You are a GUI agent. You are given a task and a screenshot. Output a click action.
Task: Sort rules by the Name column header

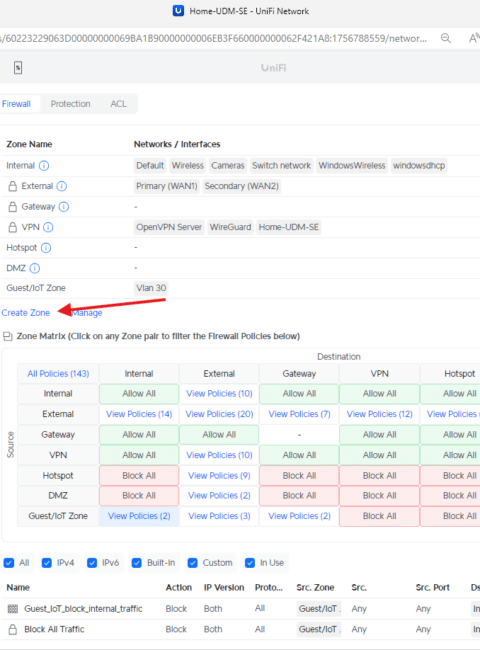coord(18,587)
